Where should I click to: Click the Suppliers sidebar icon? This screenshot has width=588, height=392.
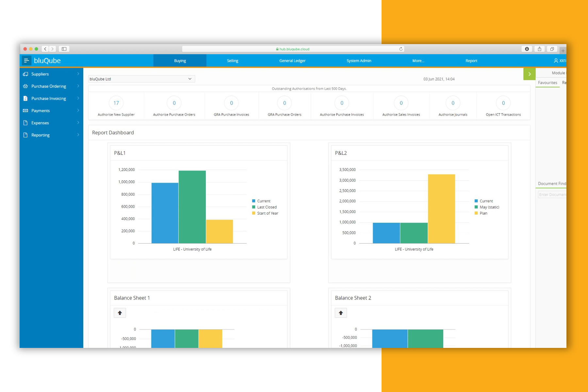tap(25, 74)
